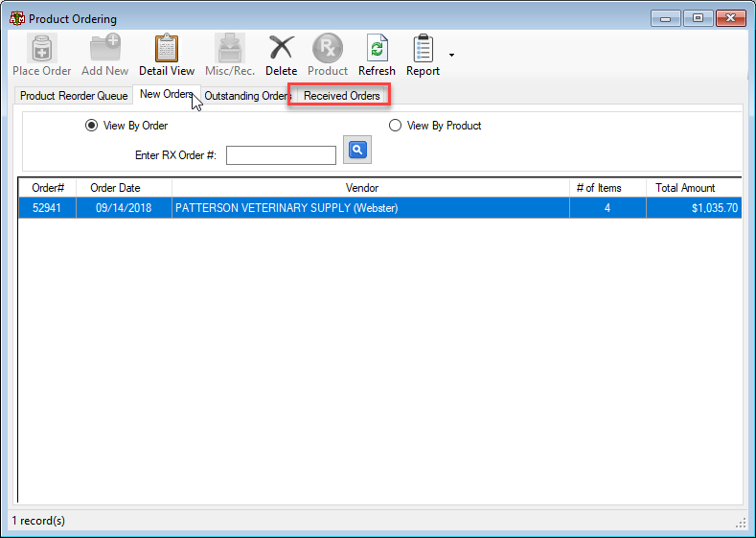Maximize the Product Ordering window
The width and height of the screenshot is (756, 538).
tap(698, 18)
